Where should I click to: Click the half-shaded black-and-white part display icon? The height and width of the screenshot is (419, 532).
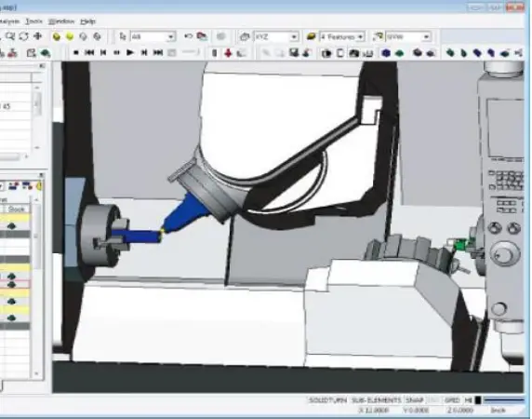pyautogui.click(x=326, y=53)
